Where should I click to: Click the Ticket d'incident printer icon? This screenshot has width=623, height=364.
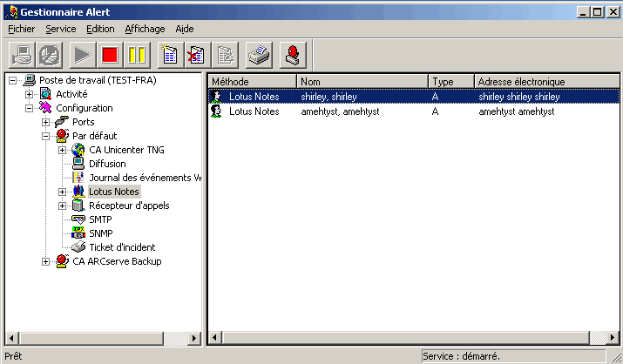[x=78, y=247]
